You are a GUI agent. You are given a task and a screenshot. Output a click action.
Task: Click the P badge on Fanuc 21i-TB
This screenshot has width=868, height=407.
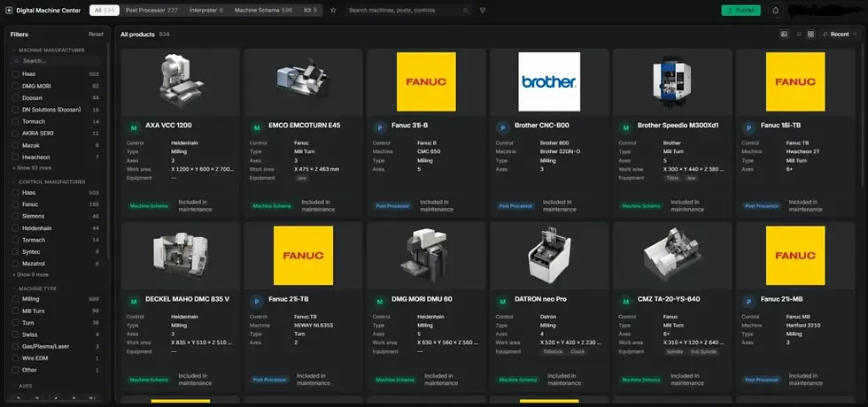point(256,302)
